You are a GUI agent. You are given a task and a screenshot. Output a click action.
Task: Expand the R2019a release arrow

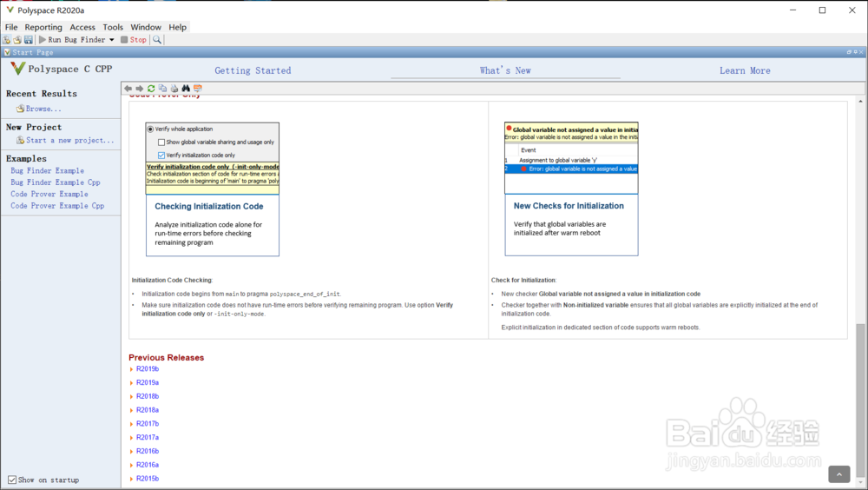pyautogui.click(x=131, y=383)
